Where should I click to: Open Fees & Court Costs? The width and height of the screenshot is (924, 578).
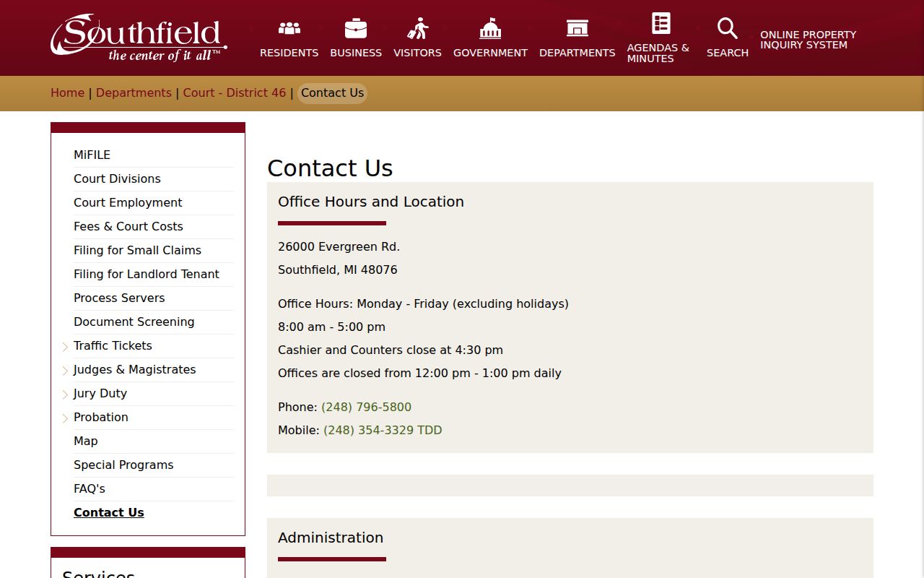[x=128, y=227]
